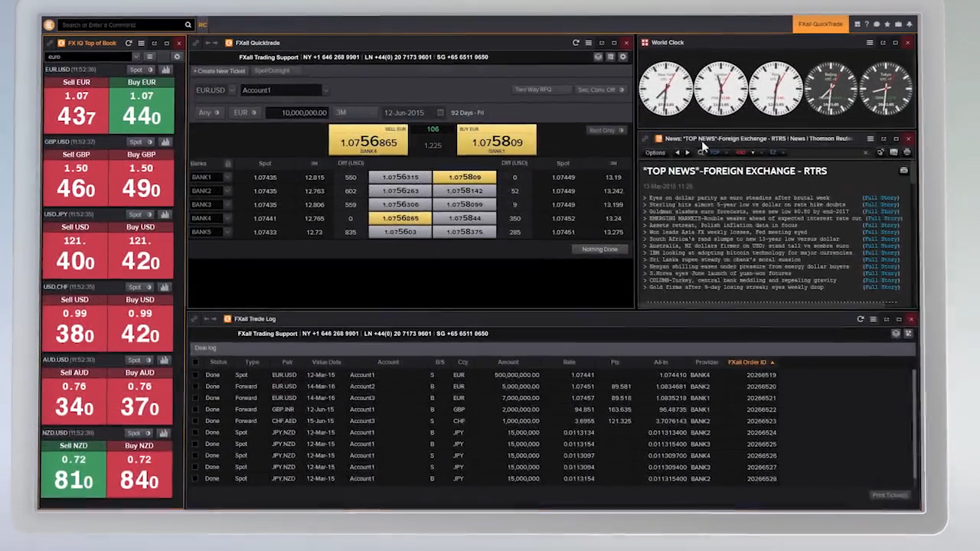This screenshot has width=980, height=551.
Task: Refresh the FXall Quicktrade panel
Action: click(x=576, y=43)
